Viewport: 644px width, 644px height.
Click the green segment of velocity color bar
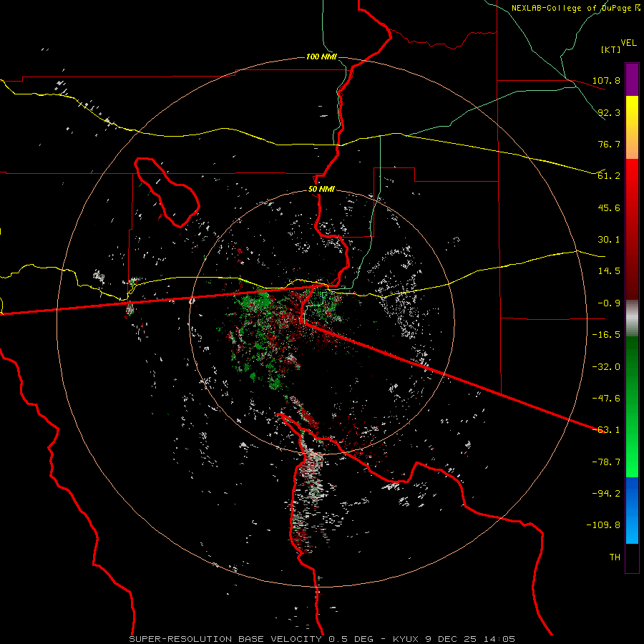tap(632, 406)
